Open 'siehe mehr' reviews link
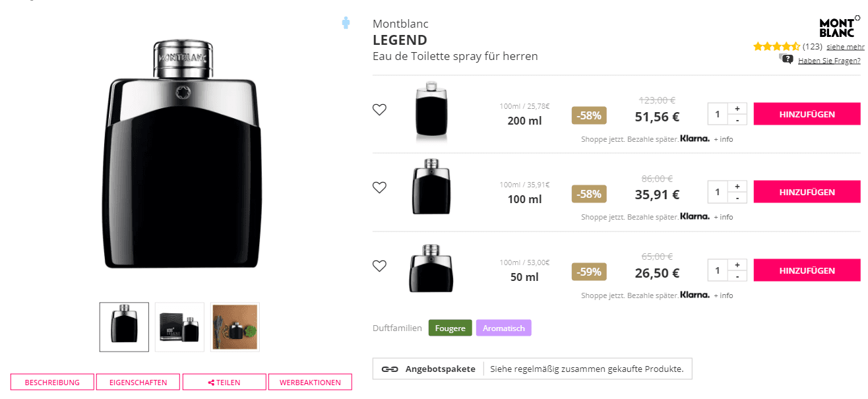This screenshot has width=868, height=399. tap(845, 47)
